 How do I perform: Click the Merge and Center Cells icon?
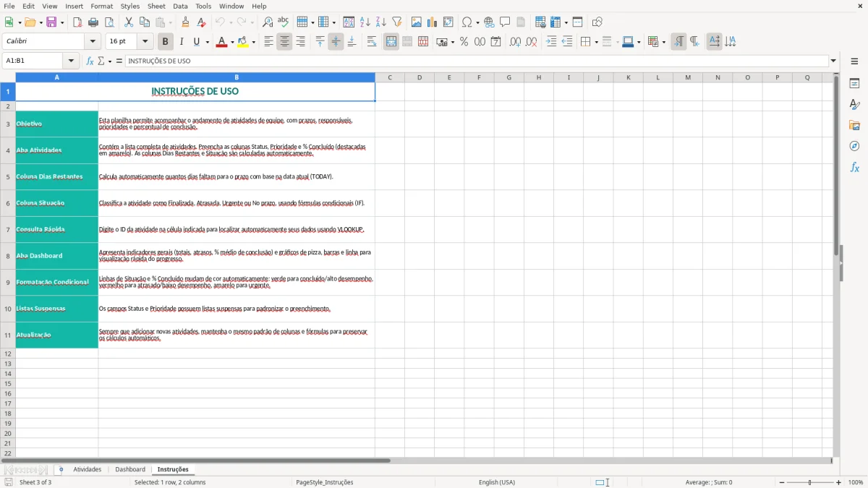(391, 42)
